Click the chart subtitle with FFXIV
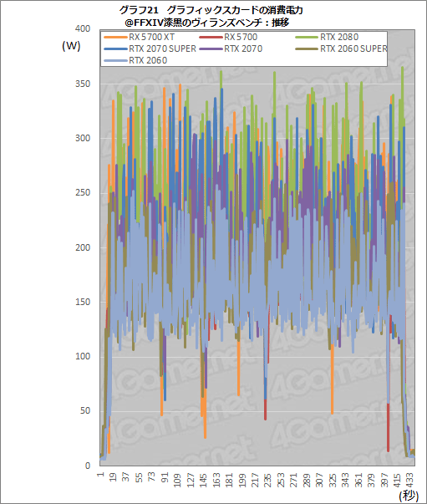Image resolution: width=427 pixels, height=504 pixels. tap(208, 23)
